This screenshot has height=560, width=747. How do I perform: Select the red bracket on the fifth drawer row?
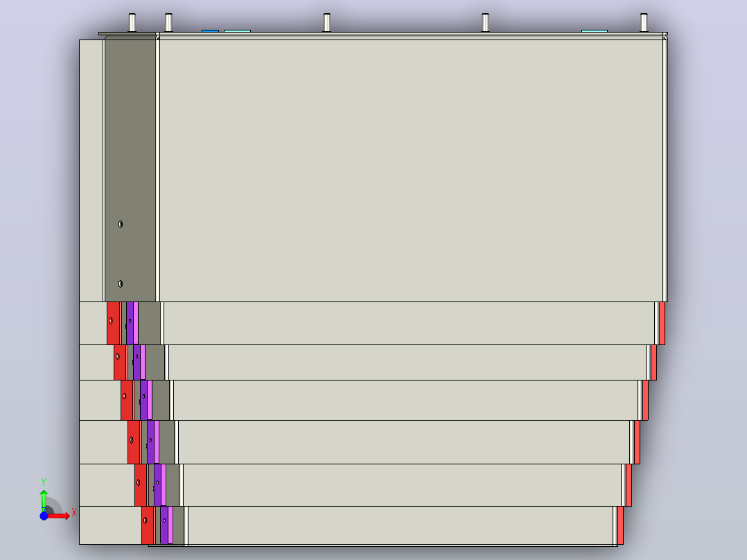141,485
